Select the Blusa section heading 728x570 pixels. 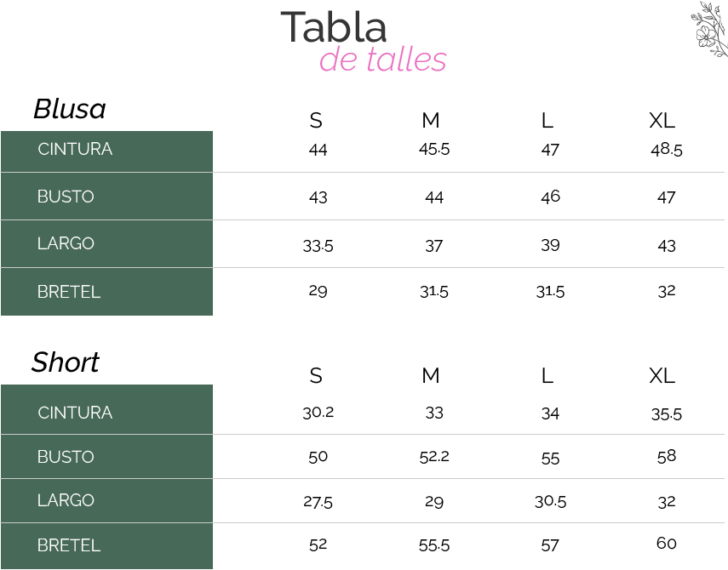[x=70, y=109]
